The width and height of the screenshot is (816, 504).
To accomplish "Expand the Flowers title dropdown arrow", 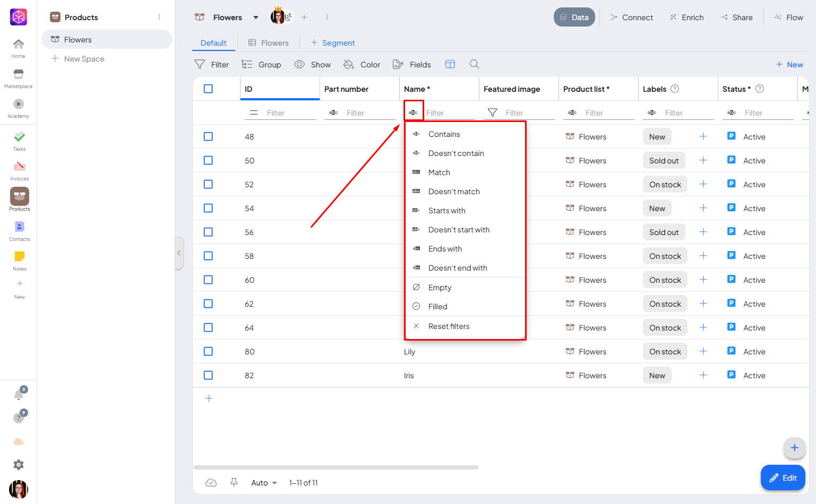I will [256, 18].
